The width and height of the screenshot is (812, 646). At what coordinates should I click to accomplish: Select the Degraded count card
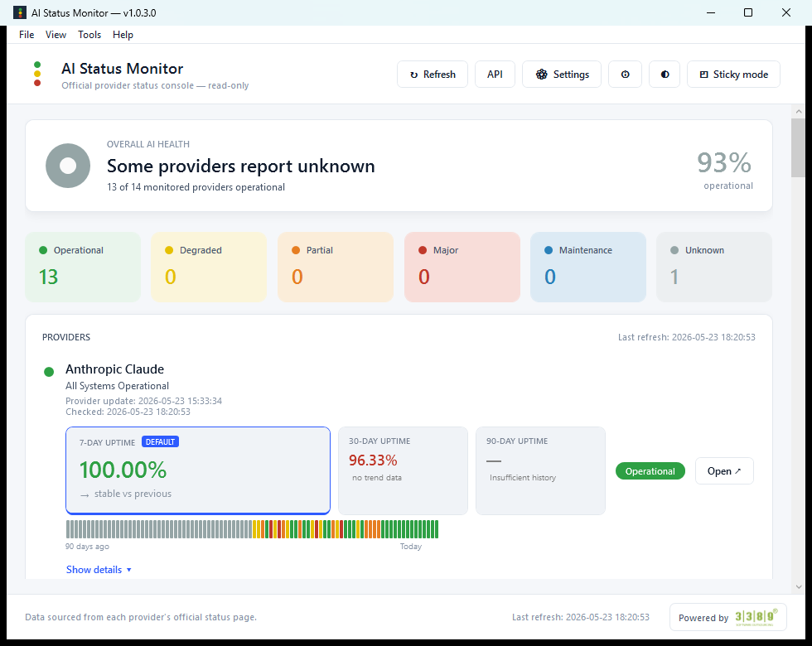click(209, 267)
